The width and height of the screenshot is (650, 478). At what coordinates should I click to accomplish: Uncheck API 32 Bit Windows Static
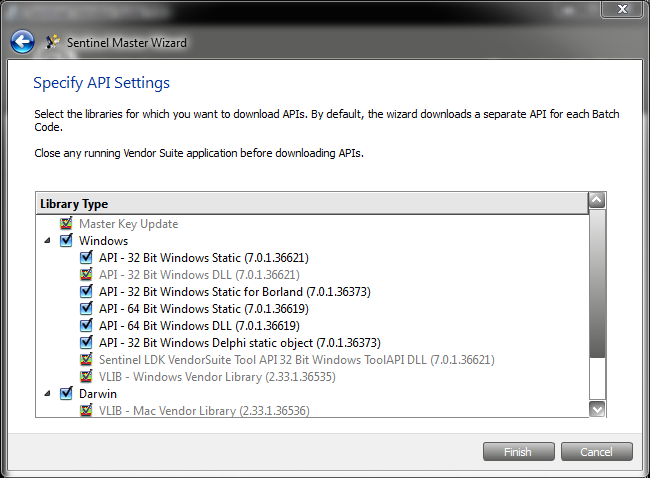(x=87, y=257)
